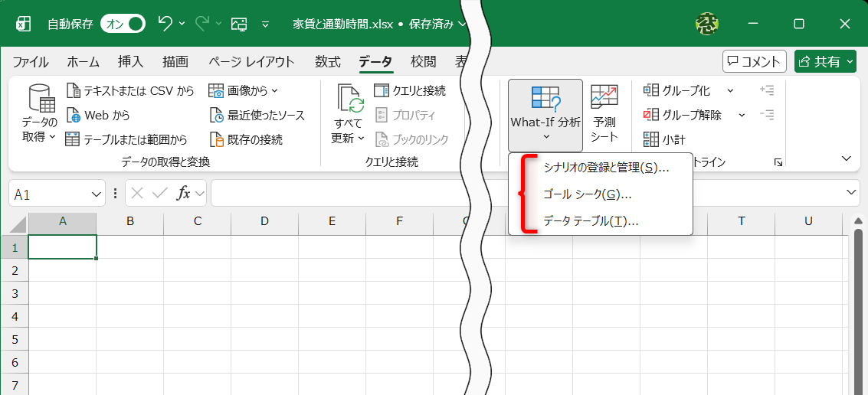Click the hide detail icon beside グループ解除

[767, 115]
